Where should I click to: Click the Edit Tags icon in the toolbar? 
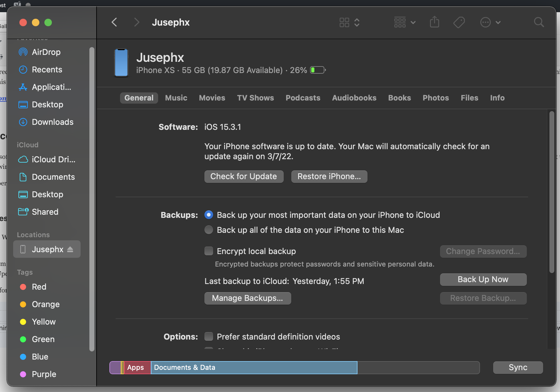(459, 22)
